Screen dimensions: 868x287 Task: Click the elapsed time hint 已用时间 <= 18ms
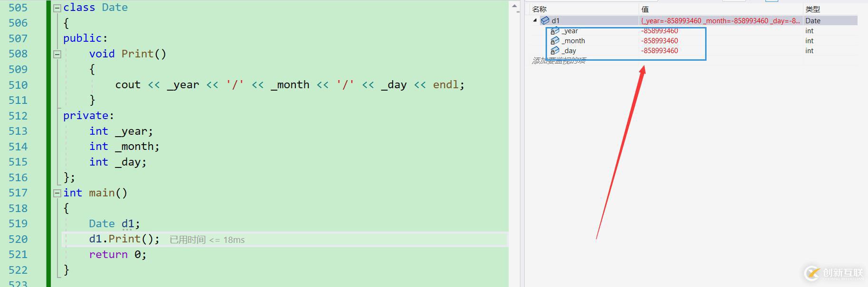[x=207, y=240]
